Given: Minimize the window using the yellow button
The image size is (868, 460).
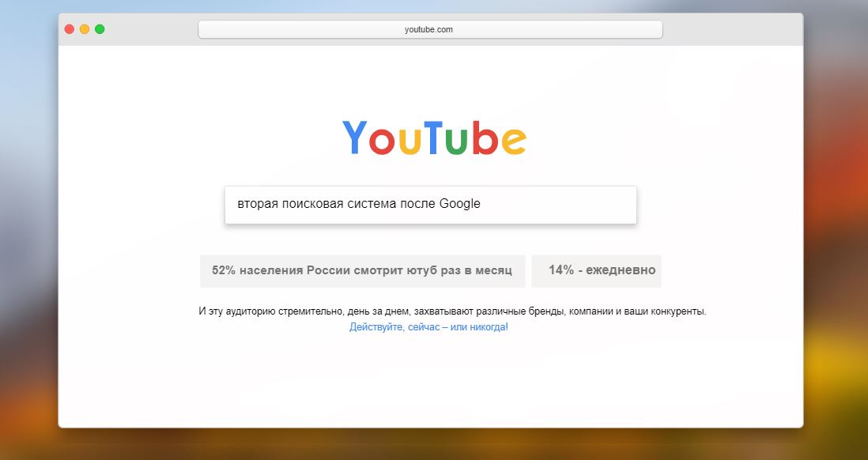Looking at the screenshot, I should click(84, 29).
